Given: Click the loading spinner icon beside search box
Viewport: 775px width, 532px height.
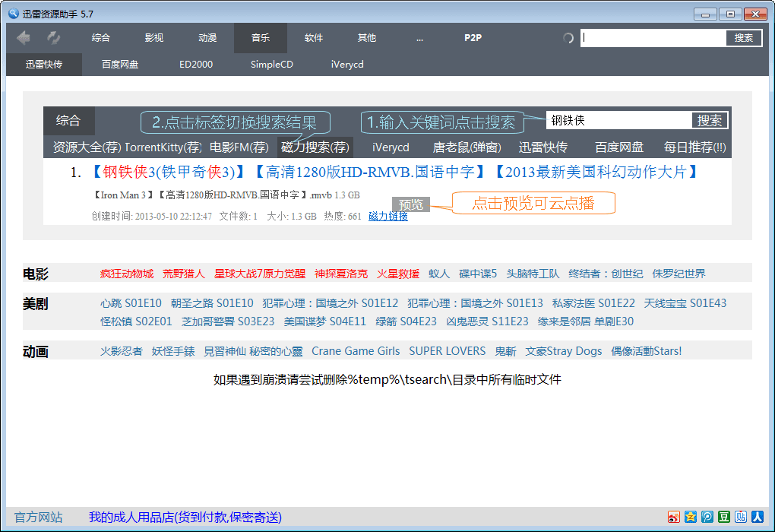Looking at the screenshot, I should pos(568,38).
